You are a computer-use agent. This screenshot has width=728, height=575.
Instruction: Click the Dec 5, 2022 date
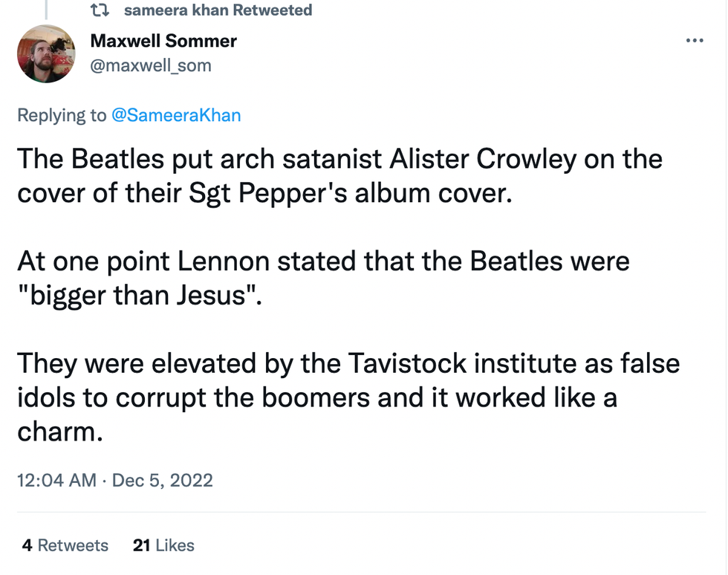pyautogui.click(x=163, y=480)
